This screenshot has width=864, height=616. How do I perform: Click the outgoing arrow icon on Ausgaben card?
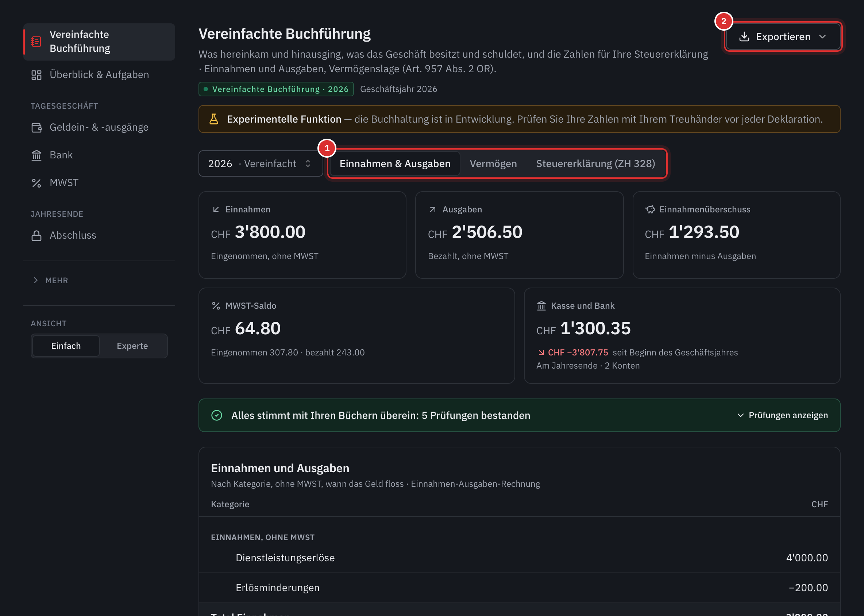click(x=433, y=209)
